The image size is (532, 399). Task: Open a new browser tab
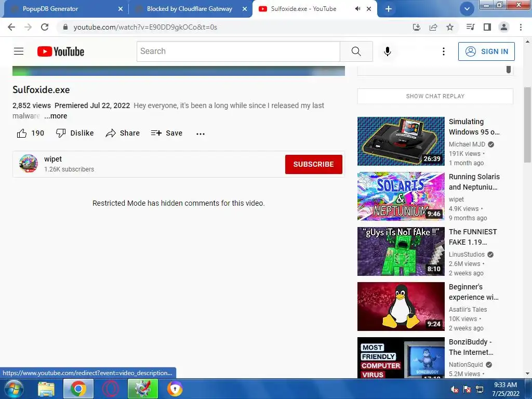point(389,9)
